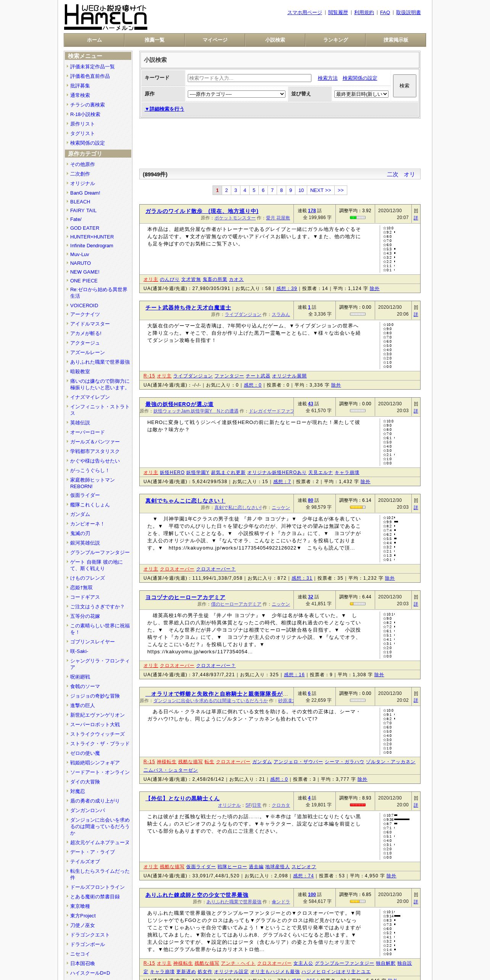Open the マイページ navigation tab

click(215, 40)
